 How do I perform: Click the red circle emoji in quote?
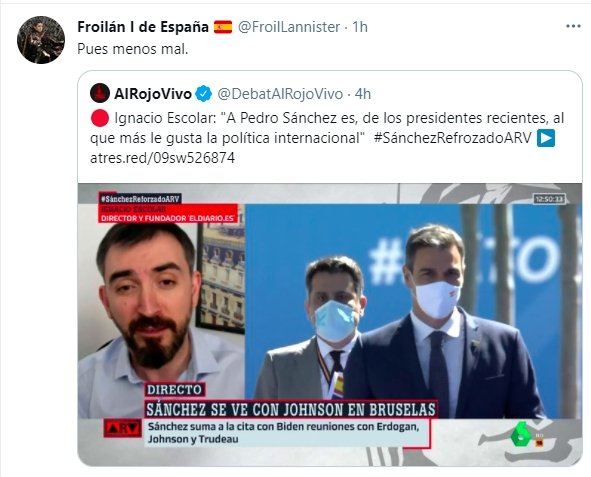100,118
